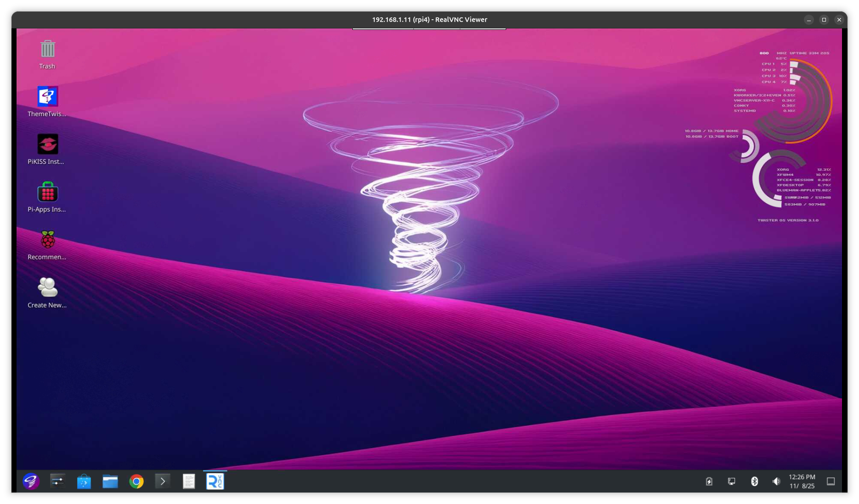Click the RealVNC icon in taskbar
859x504 pixels.
point(215,482)
